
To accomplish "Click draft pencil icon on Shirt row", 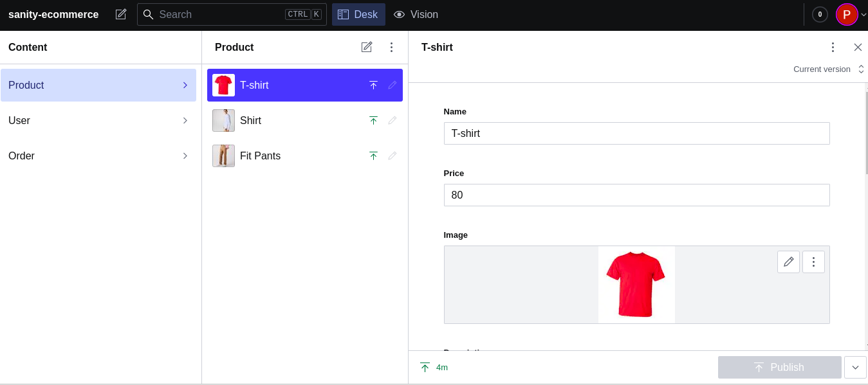I will [x=392, y=120].
